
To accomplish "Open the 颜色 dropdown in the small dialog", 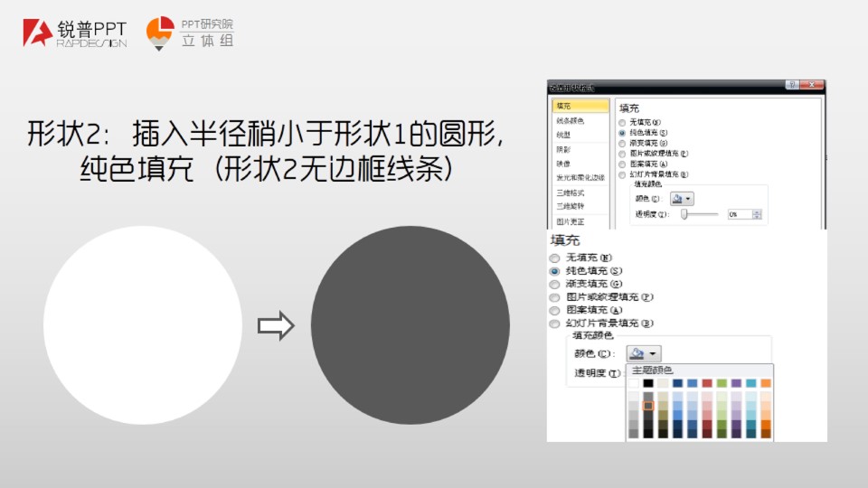I will [683, 198].
